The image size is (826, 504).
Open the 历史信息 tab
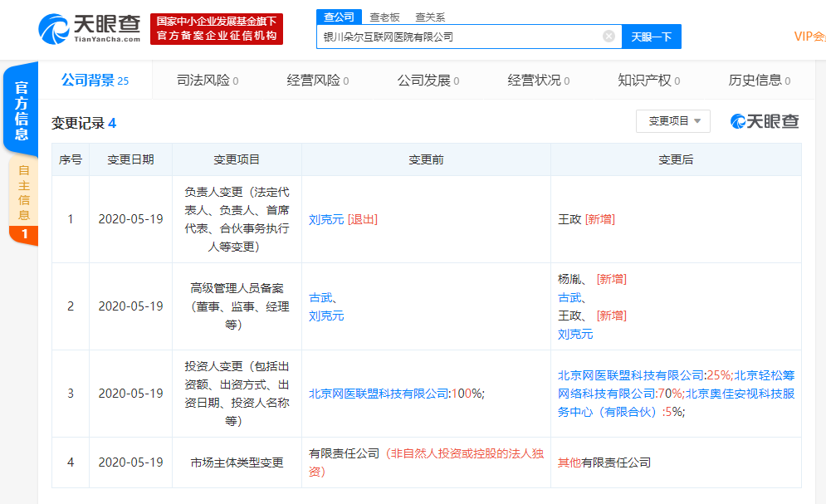point(759,81)
